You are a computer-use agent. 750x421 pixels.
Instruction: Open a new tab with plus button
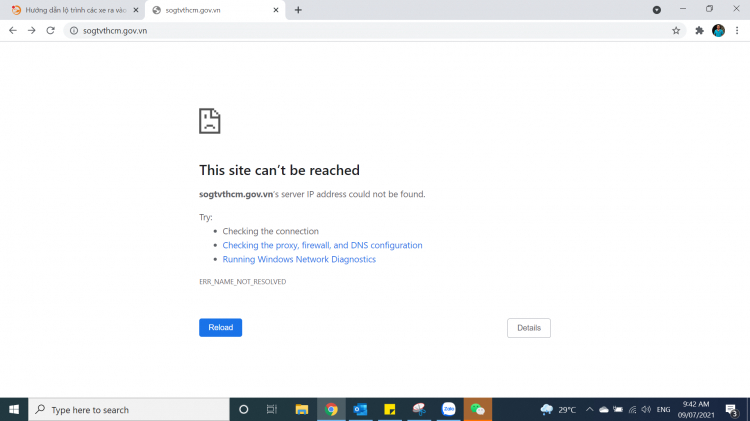(x=298, y=10)
